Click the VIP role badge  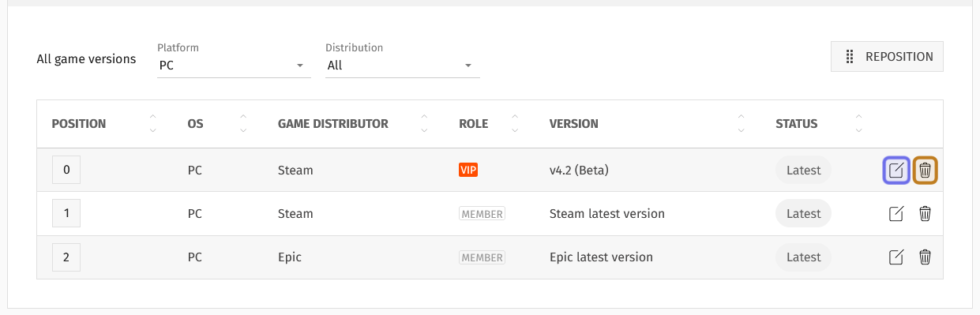[x=469, y=170]
